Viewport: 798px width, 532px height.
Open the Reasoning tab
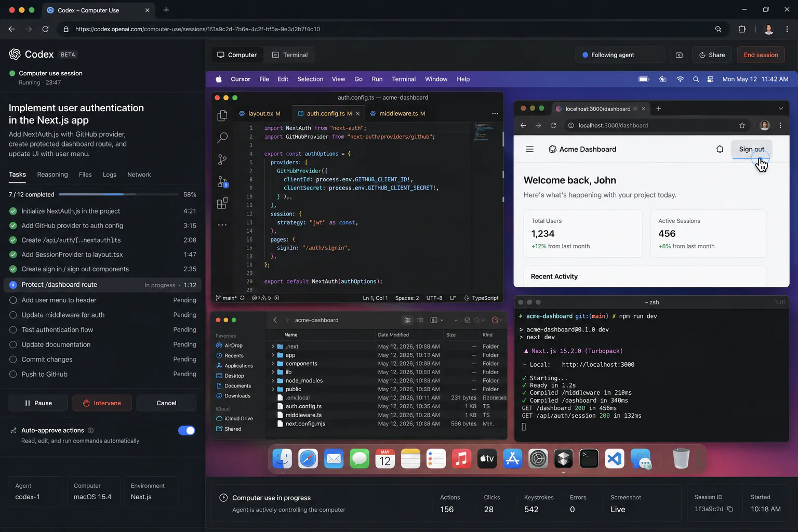(x=52, y=175)
